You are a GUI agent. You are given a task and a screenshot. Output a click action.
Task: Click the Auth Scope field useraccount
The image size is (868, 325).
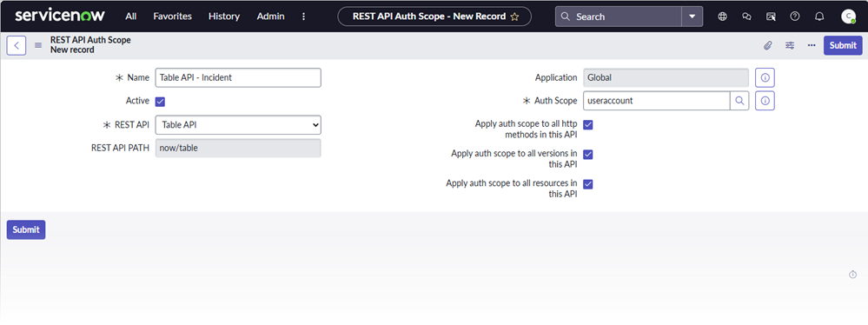[657, 101]
